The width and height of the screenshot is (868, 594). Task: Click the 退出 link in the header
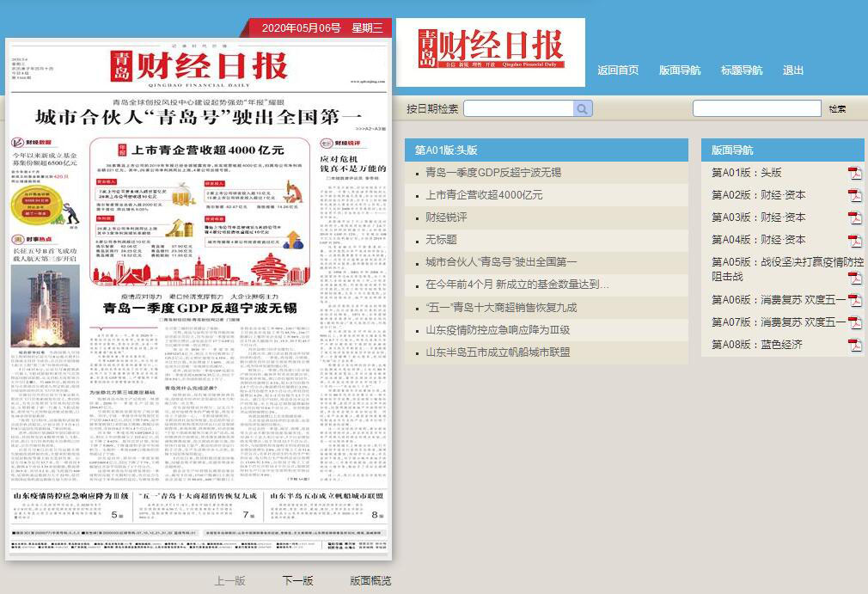[793, 70]
